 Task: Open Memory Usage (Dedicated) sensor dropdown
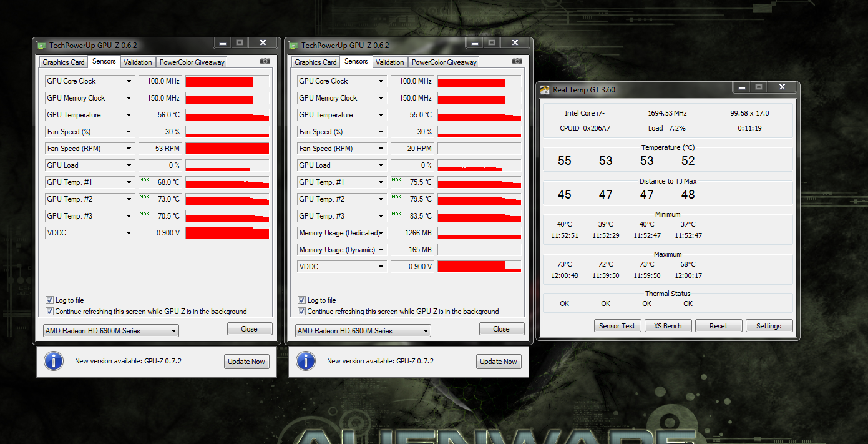click(x=342, y=233)
